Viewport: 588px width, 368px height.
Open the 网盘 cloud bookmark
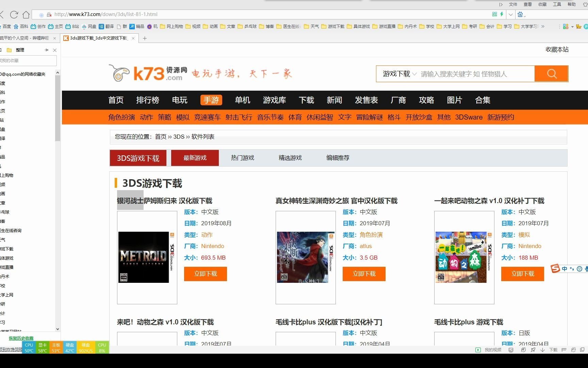point(89,26)
